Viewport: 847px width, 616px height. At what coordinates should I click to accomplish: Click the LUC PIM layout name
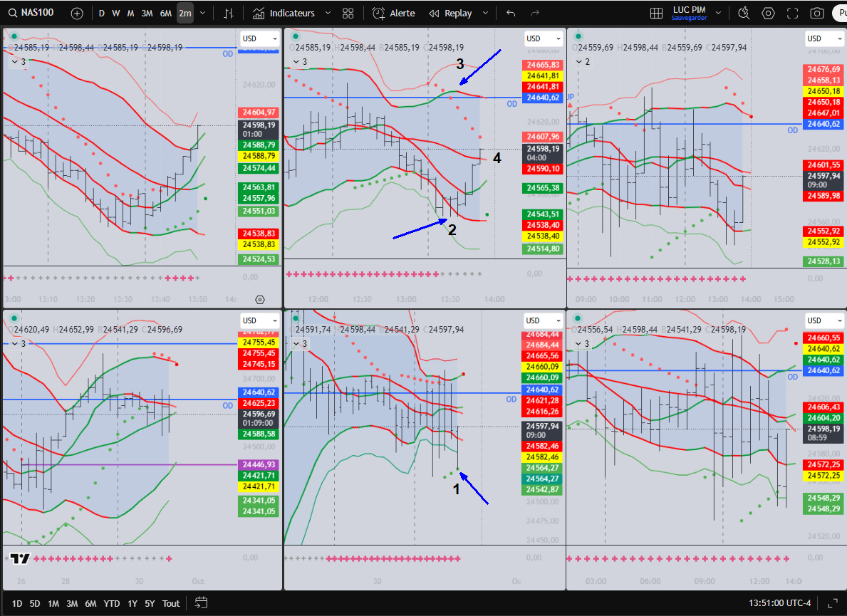[x=689, y=9]
